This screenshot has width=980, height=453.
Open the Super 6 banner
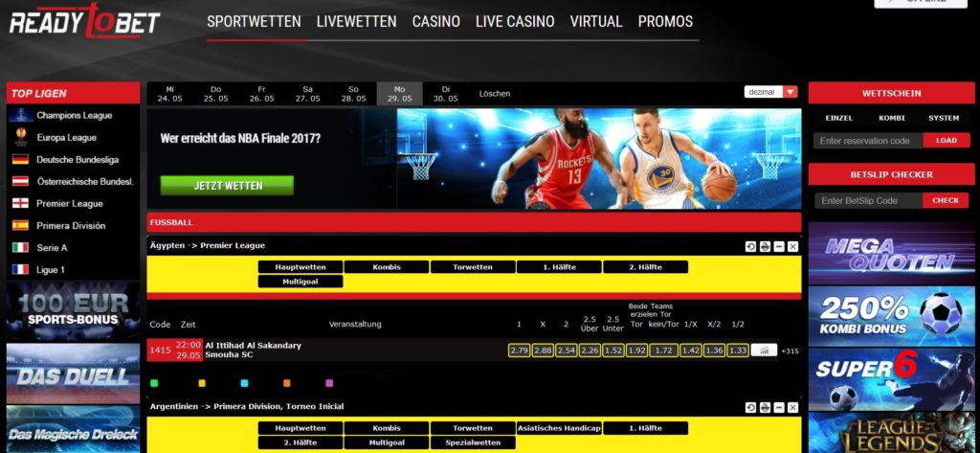891,379
